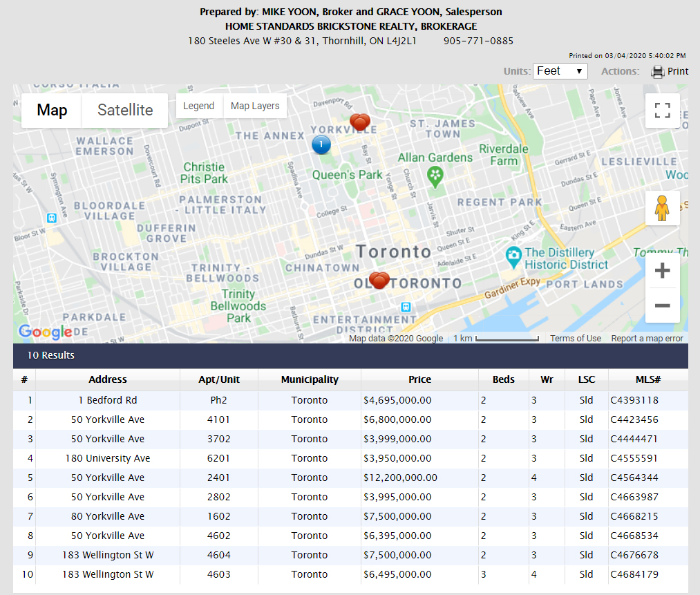Click Report a map error link
Screen dimensions: 700x595
click(647, 339)
